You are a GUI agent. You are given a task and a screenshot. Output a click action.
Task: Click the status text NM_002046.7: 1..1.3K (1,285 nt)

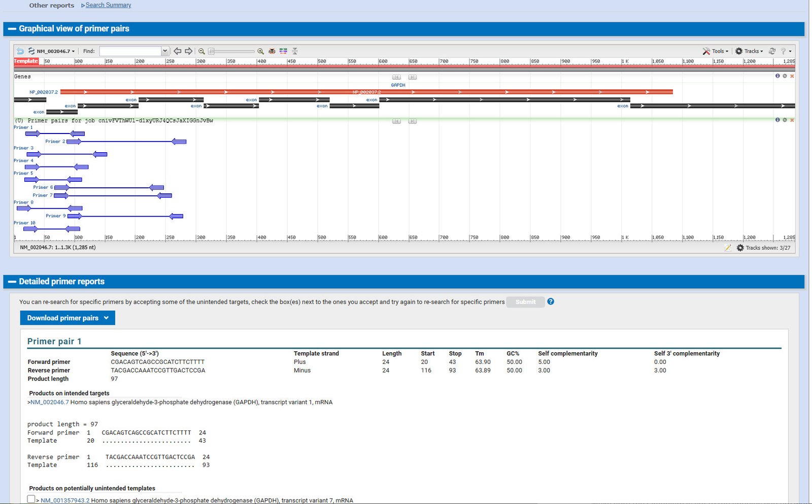point(58,248)
